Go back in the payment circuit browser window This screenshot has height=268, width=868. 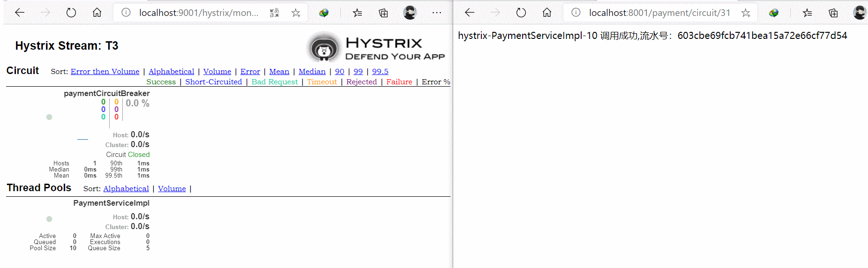click(470, 13)
